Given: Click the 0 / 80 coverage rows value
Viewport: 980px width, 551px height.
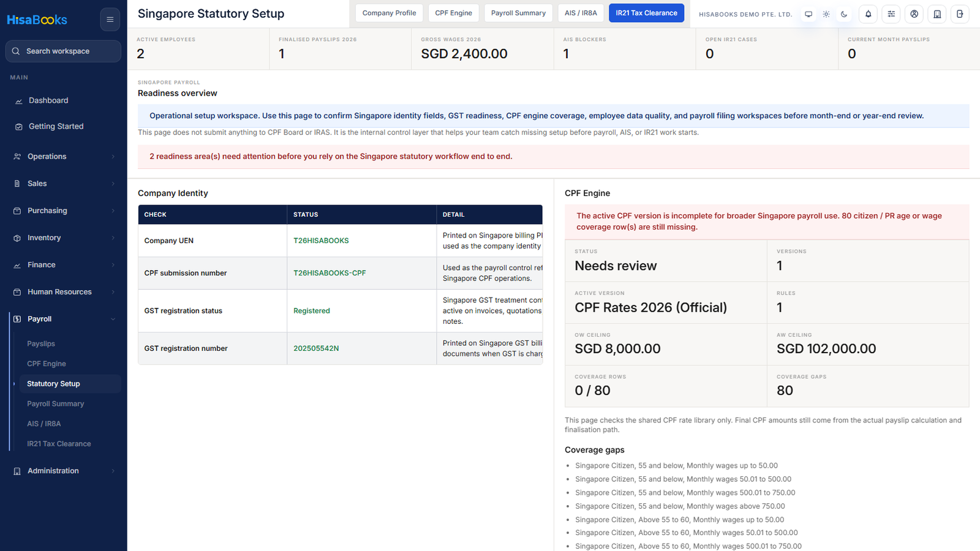Looking at the screenshot, I should pos(592,391).
